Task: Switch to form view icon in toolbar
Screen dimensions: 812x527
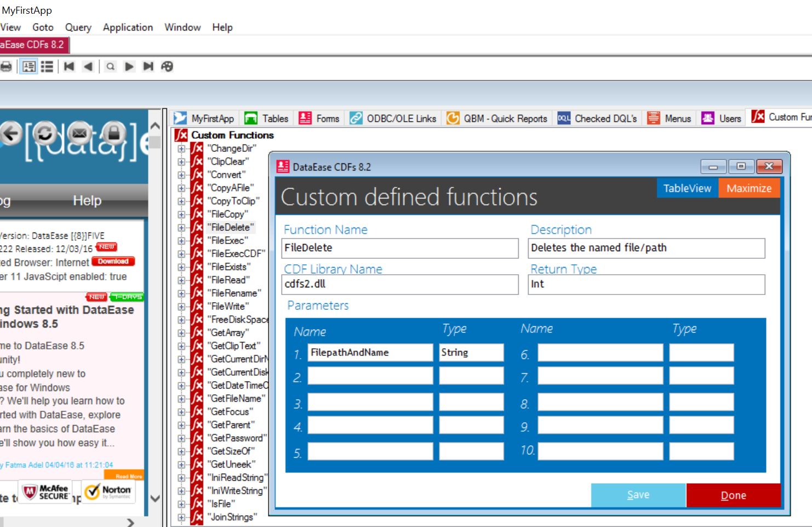Action: 28,66
